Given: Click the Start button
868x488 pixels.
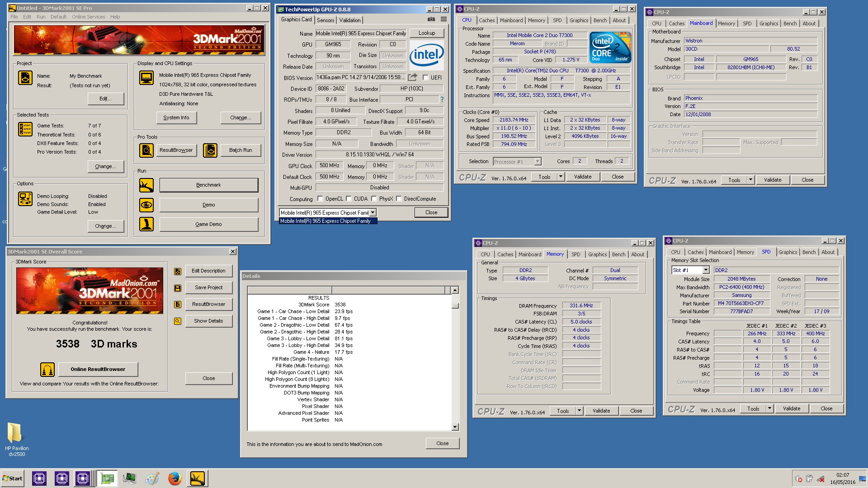Looking at the screenshot, I should (13, 479).
